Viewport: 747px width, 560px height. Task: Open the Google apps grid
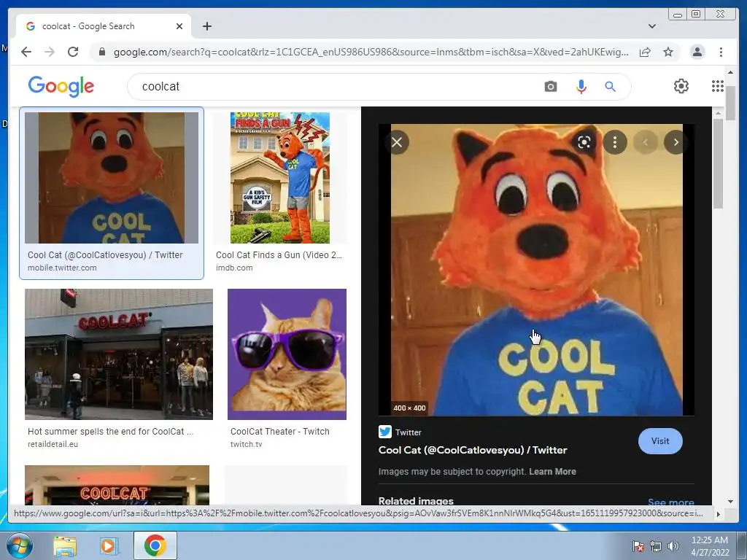coord(718,86)
